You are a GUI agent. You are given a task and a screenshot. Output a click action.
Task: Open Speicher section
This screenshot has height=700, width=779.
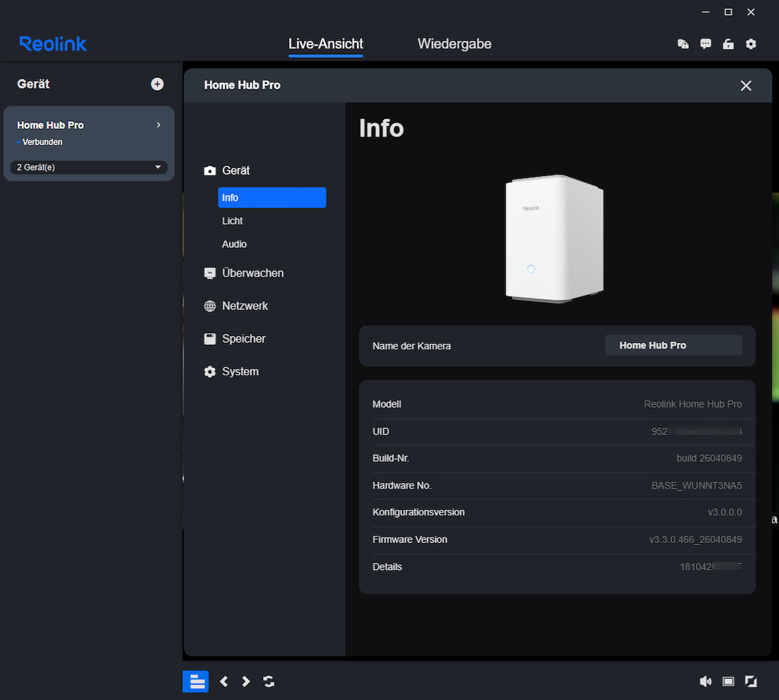pyautogui.click(x=244, y=339)
